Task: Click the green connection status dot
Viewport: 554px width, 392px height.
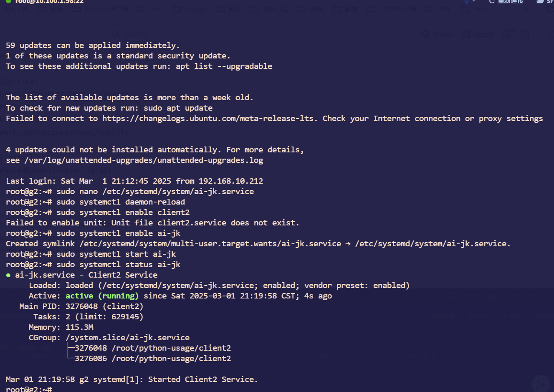Action: [8, 1]
